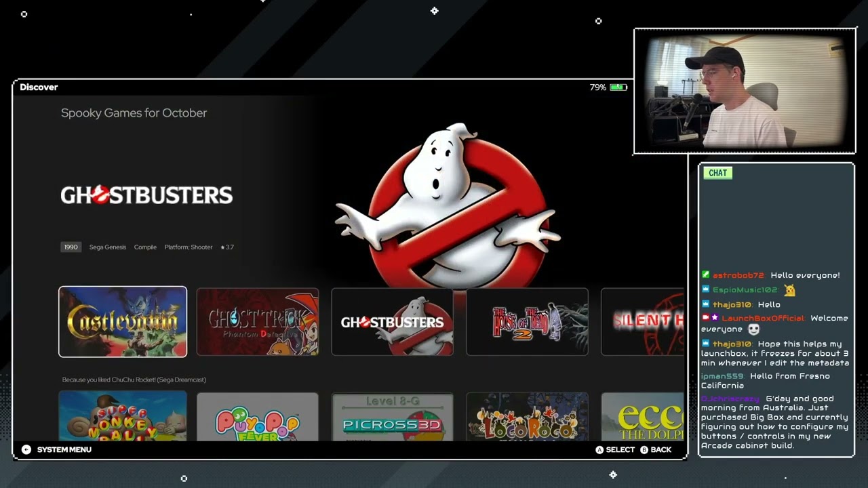This screenshot has height=488, width=868.
Task: Click the Platform; Shooter genre label
Action: point(189,247)
